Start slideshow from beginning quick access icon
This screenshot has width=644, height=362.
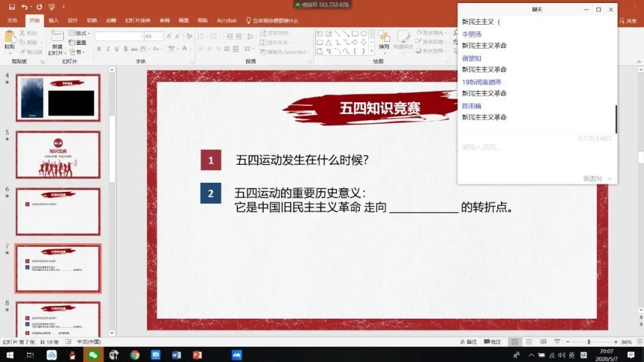[x=51, y=7]
